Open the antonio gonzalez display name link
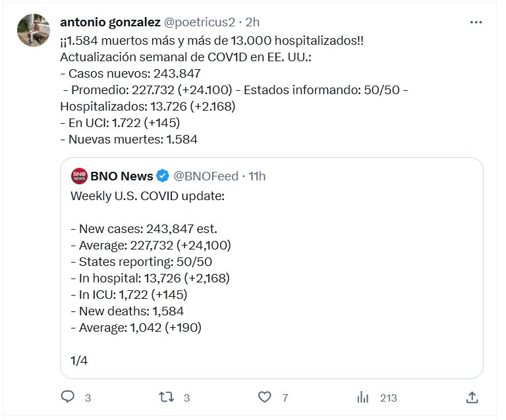The height and width of the screenshot is (420, 506). pyautogui.click(x=109, y=22)
